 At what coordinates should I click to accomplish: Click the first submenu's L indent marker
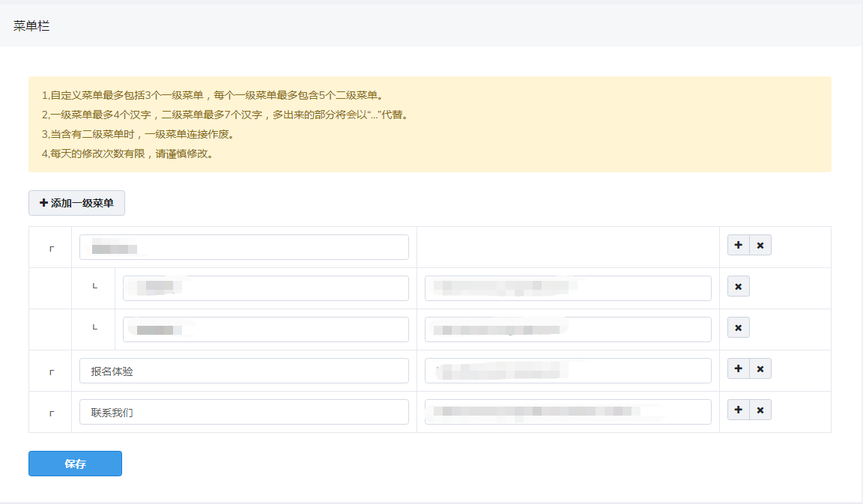click(94, 286)
